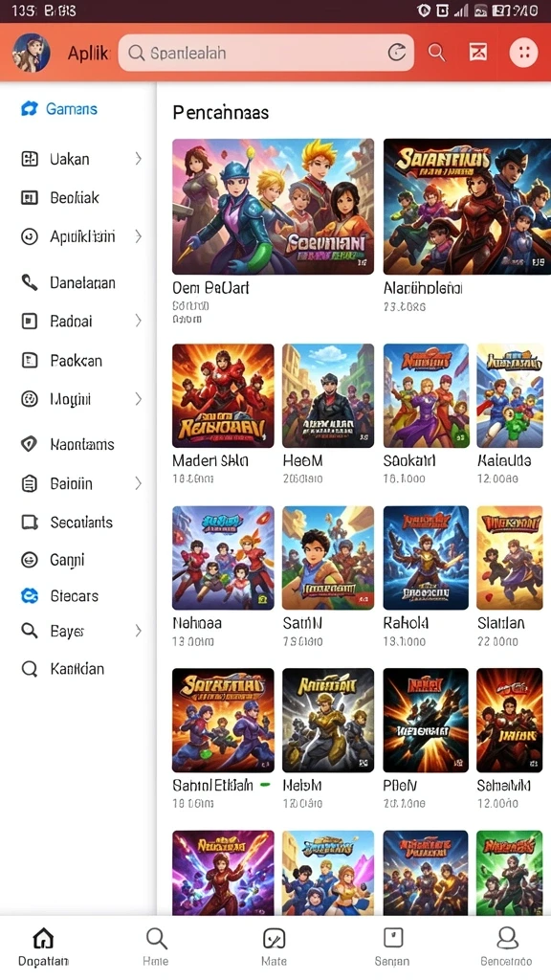Open the Oem BeOart featured banner
Viewport: 551px width, 980px height.
[x=273, y=207]
